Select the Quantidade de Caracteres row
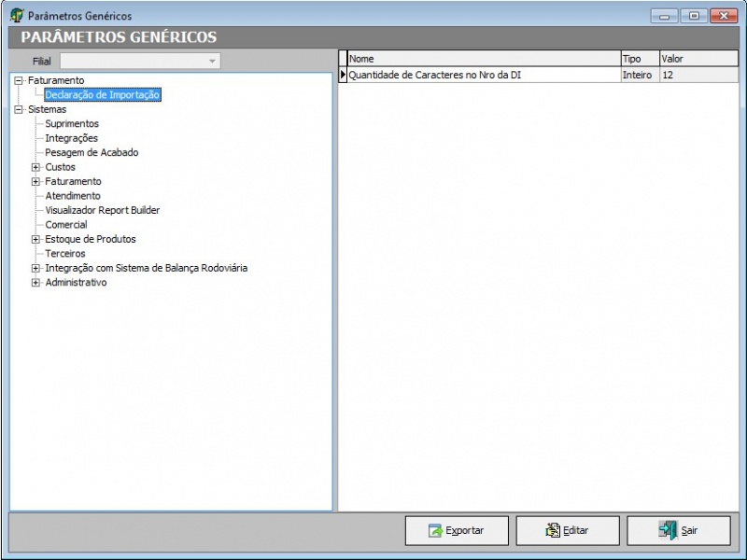Viewport: 747px width, 560px height. click(x=483, y=75)
